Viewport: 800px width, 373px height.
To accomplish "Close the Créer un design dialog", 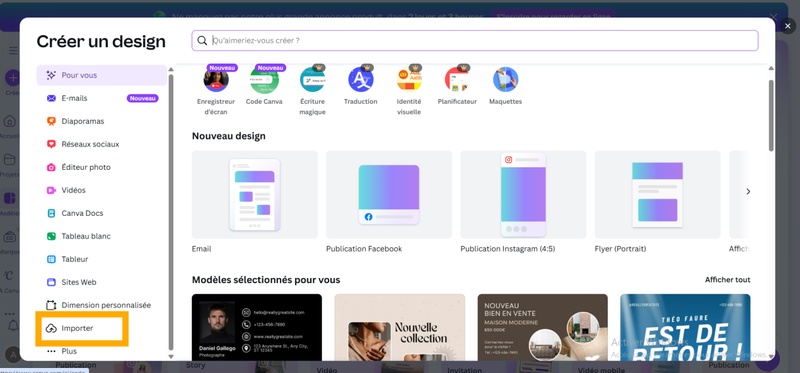I will coord(788,26).
